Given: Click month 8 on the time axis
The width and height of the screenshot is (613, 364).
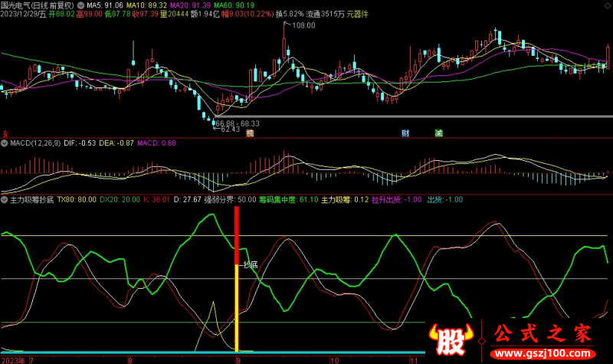Looking at the screenshot, I should tap(130, 360).
